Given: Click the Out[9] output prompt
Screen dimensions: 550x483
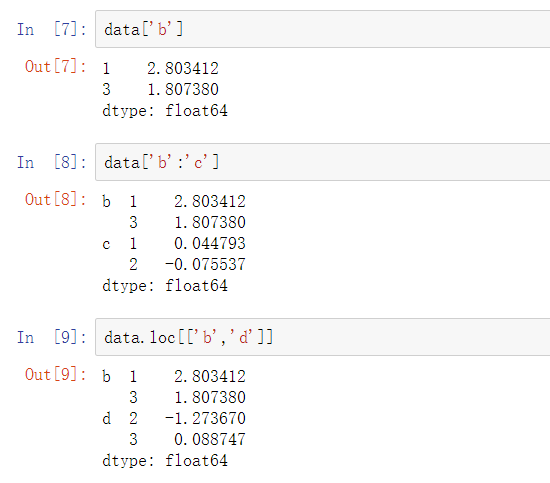Looking at the screenshot, I should pos(55,374).
